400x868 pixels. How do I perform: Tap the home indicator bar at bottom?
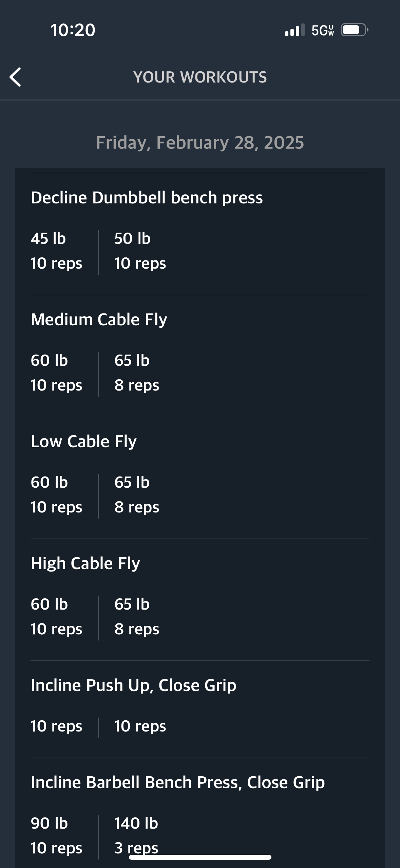tap(200, 857)
